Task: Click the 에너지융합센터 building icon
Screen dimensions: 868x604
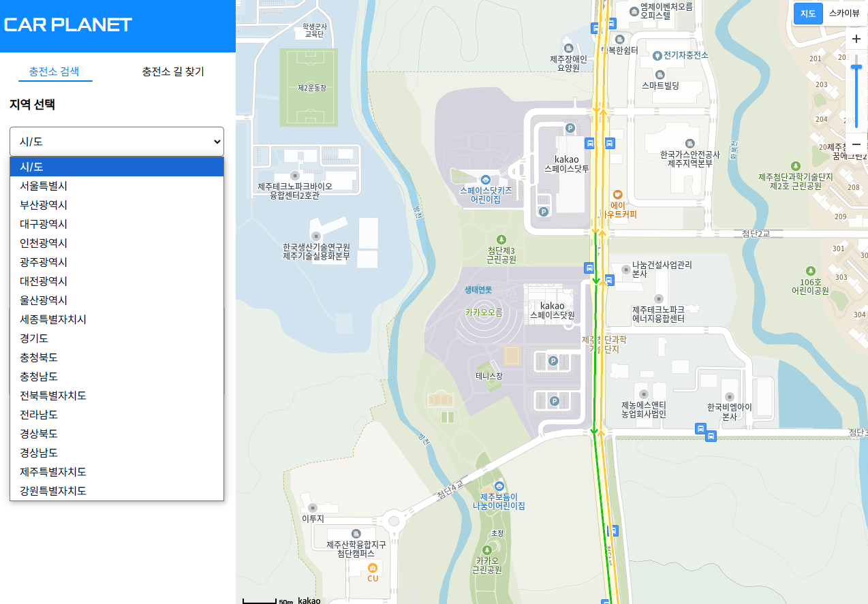Action: (x=658, y=298)
